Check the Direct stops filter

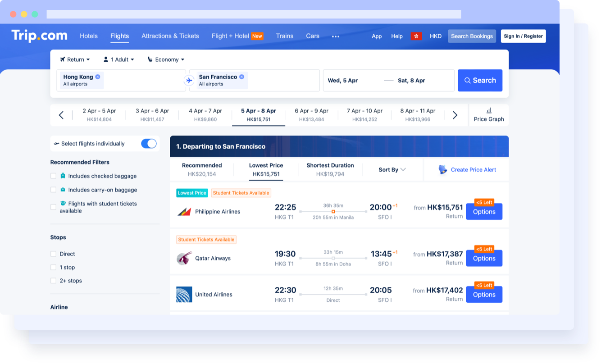point(53,254)
